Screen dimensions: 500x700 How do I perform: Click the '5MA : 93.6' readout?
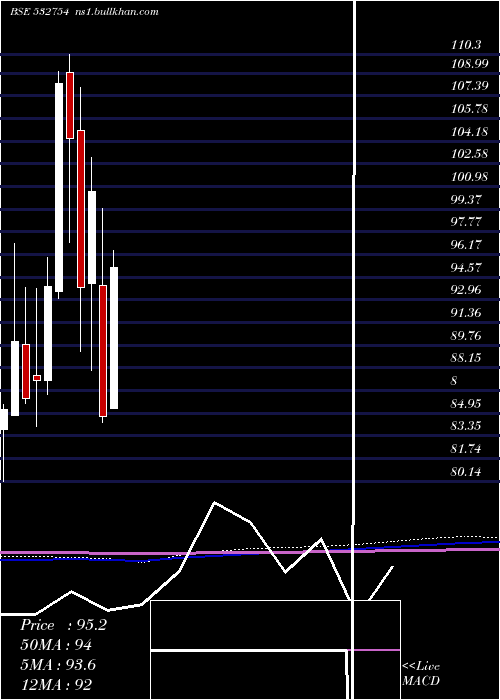58,664
